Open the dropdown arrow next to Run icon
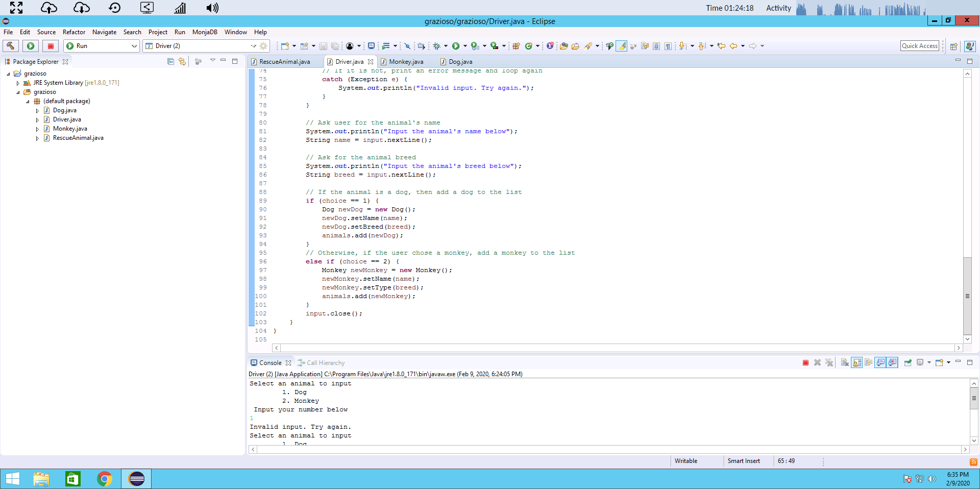This screenshot has height=489, width=980. (465, 46)
